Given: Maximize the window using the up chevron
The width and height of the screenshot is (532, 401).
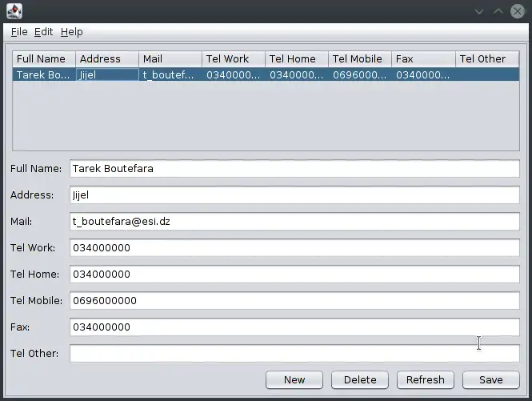Looking at the screenshot, I should [498, 11].
